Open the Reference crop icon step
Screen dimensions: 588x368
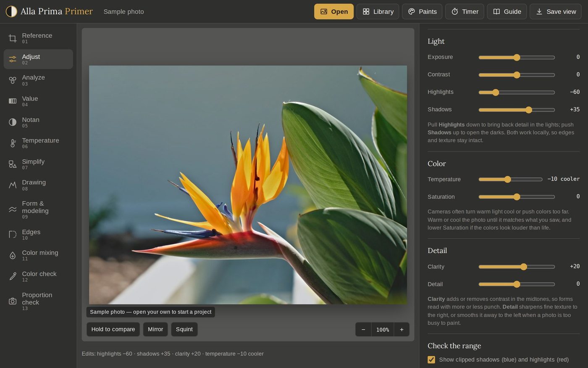[13, 38]
